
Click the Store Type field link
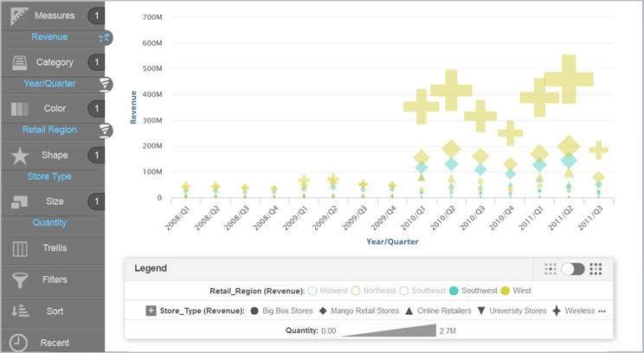coord(49,176)
